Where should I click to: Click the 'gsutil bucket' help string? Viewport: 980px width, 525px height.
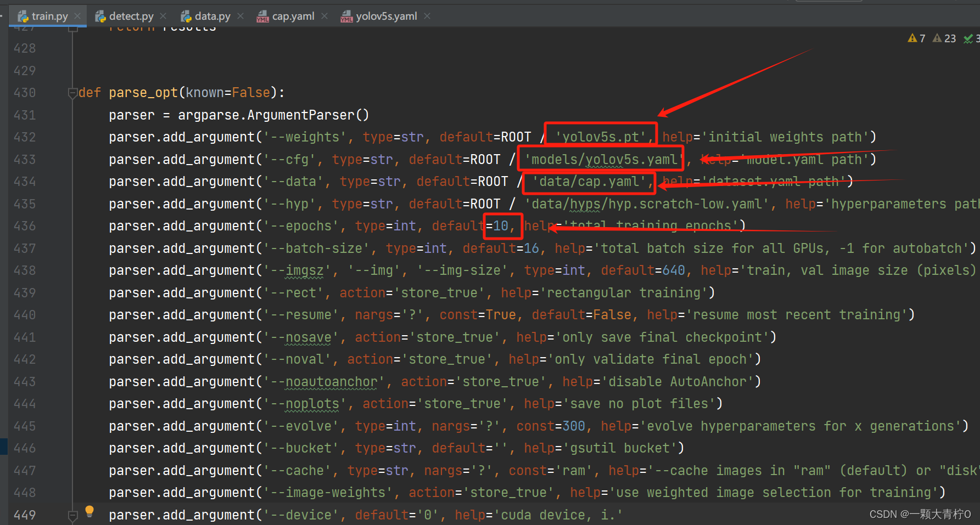tap(620, 448)
